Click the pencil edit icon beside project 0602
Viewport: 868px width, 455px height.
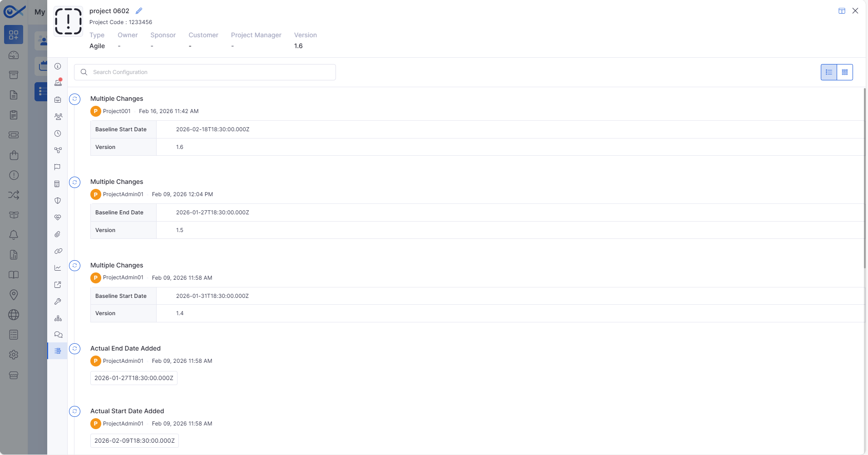[139, 11]
